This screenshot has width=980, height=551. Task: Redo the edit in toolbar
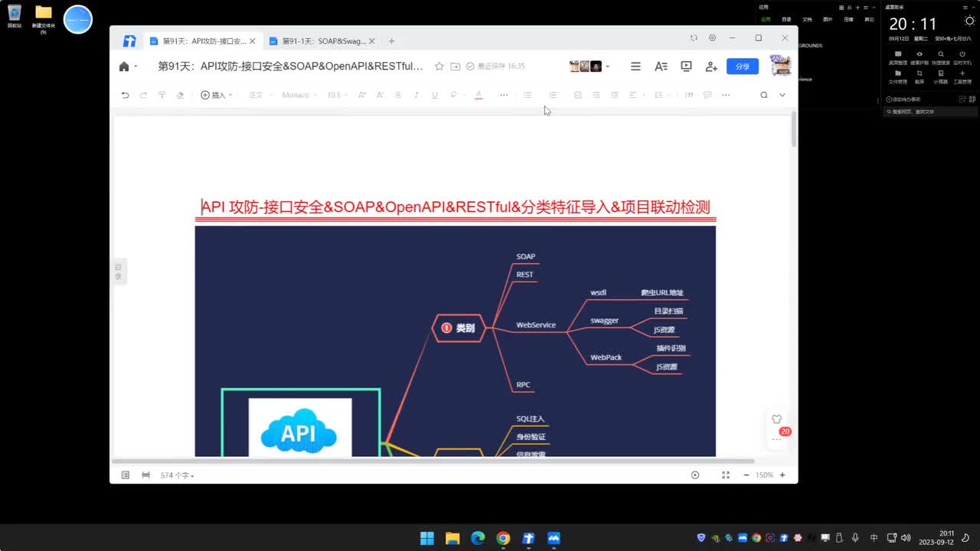click(143, 95)
